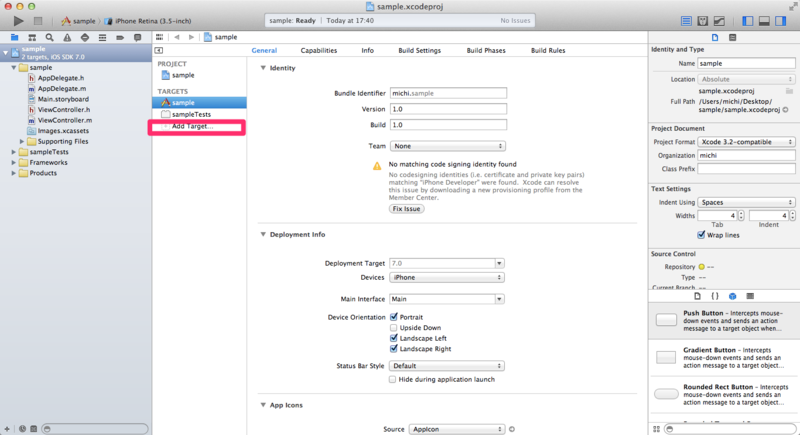This screenshot has width=800, height=435.
Task: Go forward in editor history
Action: pyautogui.click(x=191, y=37)
